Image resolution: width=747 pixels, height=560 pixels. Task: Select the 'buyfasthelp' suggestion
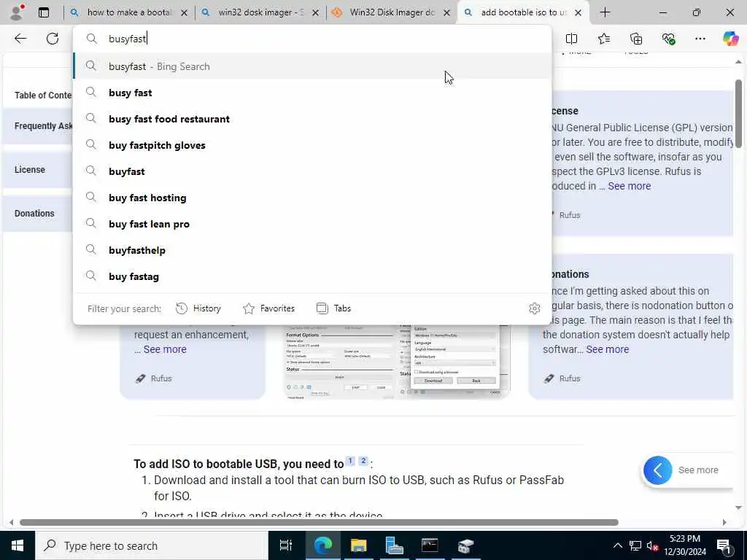312,250
